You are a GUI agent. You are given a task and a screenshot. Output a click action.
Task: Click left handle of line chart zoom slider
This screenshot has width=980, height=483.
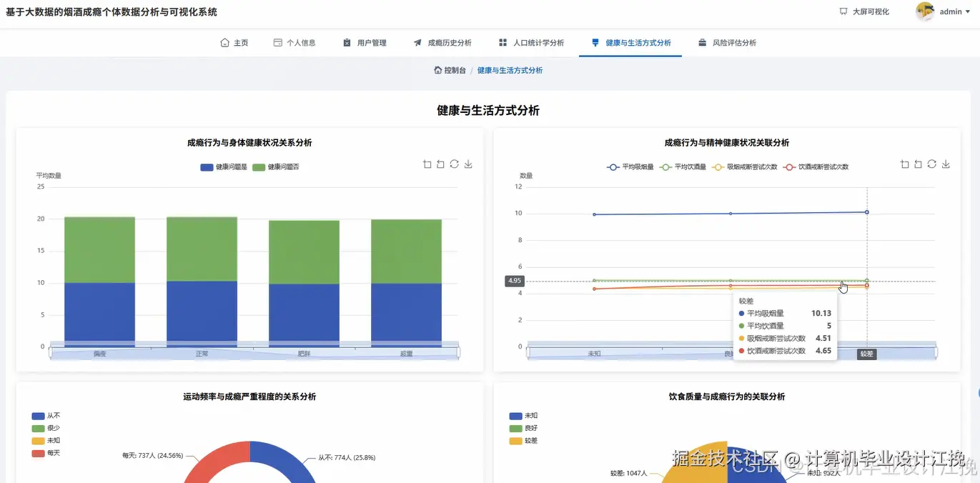528,352
